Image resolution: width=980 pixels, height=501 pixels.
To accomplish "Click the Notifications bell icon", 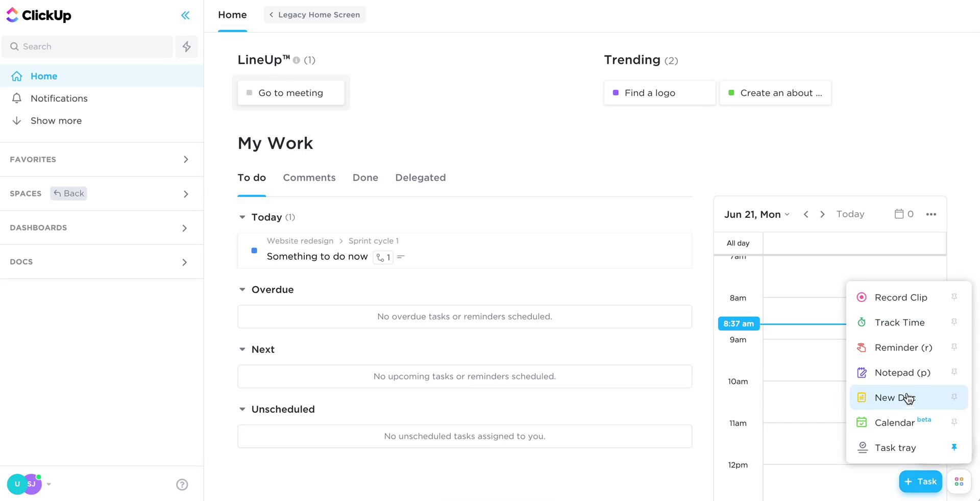I will coord(17,98).
